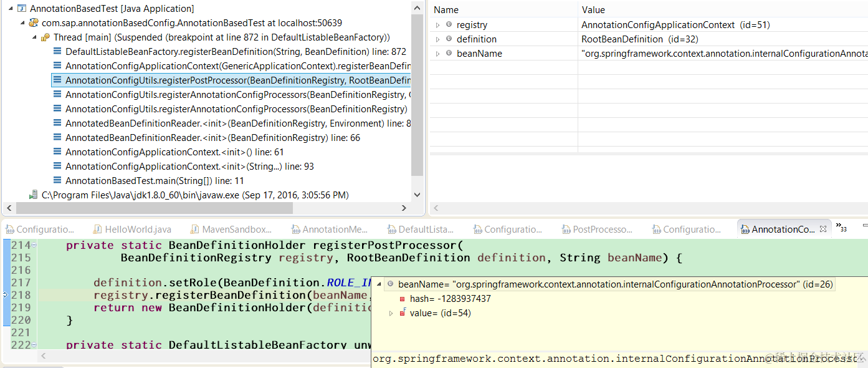Click the icon beside beanName in Variables

(x=449, y=54)
